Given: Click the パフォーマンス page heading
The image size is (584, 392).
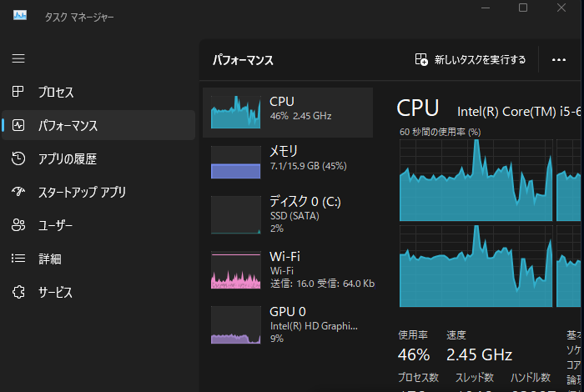Looking at the screenshot, I should (x=243, y=60).
